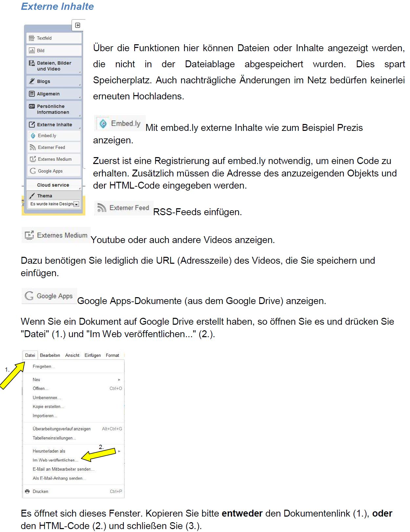The height and width of the screenshot is (532, 410).
Task: Choose Im Web veröffentlichen menu entry
Action: [x=55, y=460]
